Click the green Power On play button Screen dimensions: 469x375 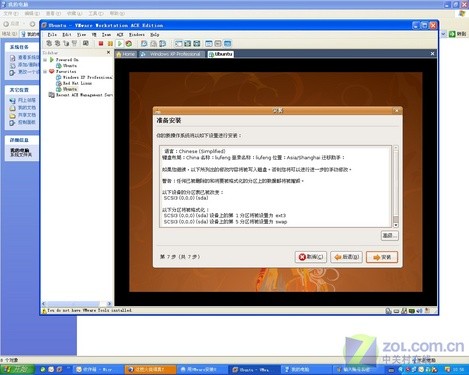(x=119, y=44)
